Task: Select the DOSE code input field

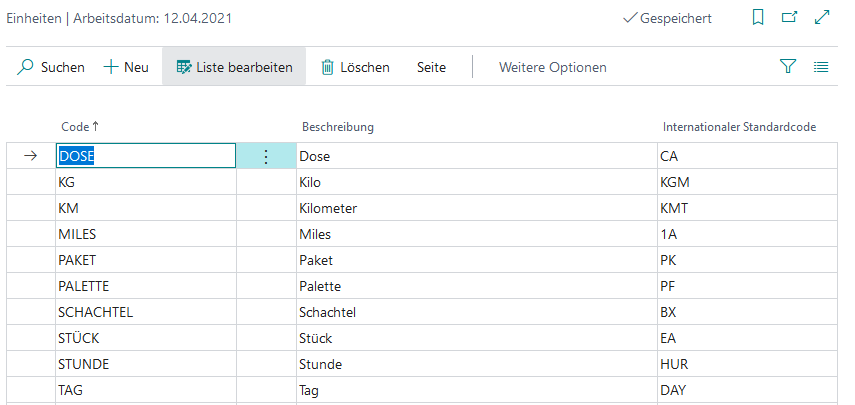Action: tap(146, 156)
